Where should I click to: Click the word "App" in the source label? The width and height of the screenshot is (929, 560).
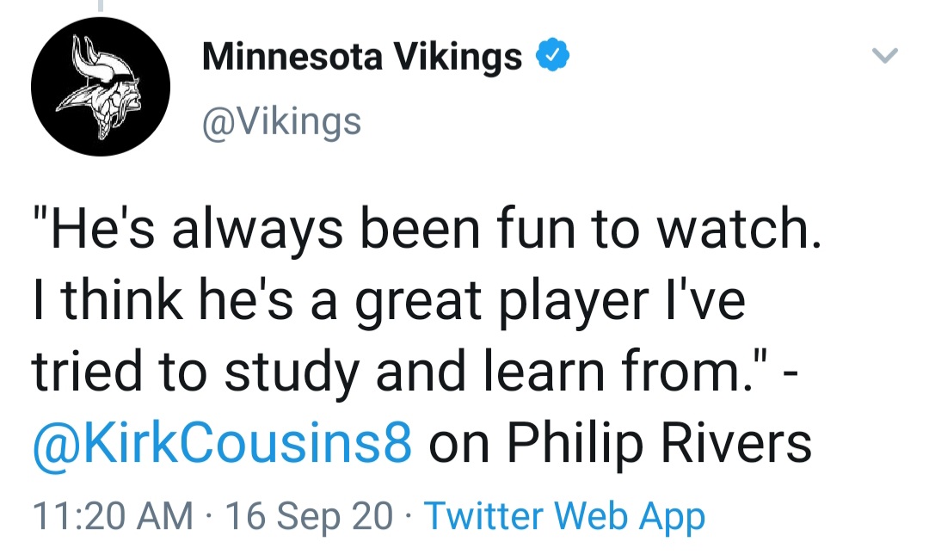click(x=672, y=517)
